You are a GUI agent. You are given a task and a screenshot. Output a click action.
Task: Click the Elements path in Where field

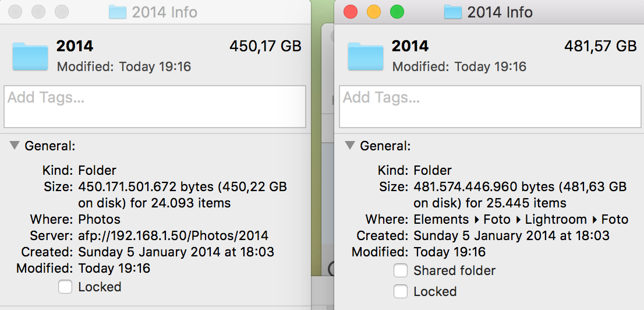(441, 219)
